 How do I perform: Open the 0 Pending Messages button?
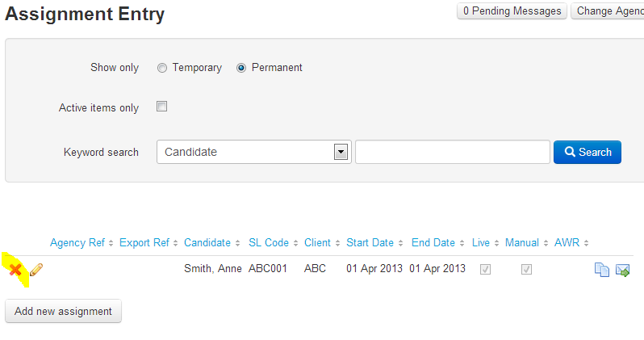click(x=512, y=11)
